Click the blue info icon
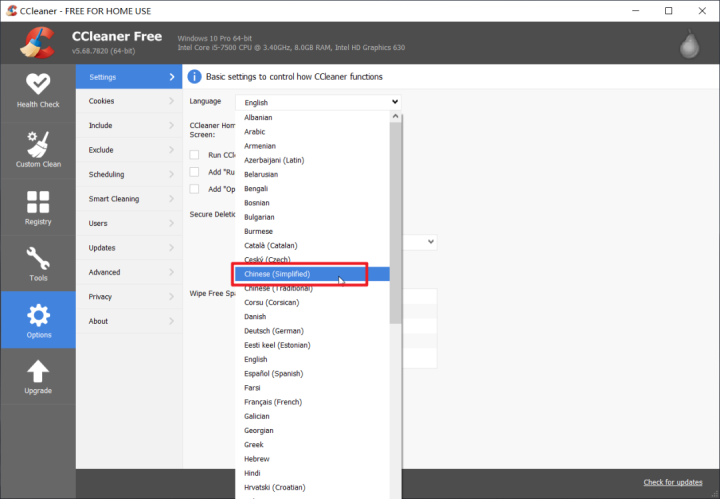The width and height of the screenshot is (720, 499). pyautogui.click(x=194, y=77)
